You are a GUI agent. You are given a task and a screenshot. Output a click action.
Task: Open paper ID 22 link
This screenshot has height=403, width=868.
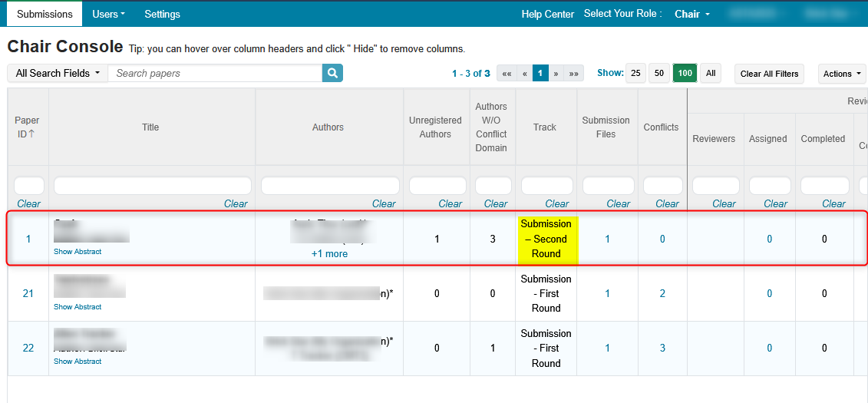[28, 348]
